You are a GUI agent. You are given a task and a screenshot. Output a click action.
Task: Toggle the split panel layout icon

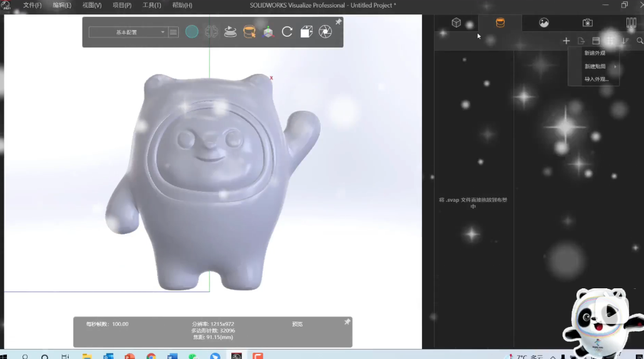[596, 41]
